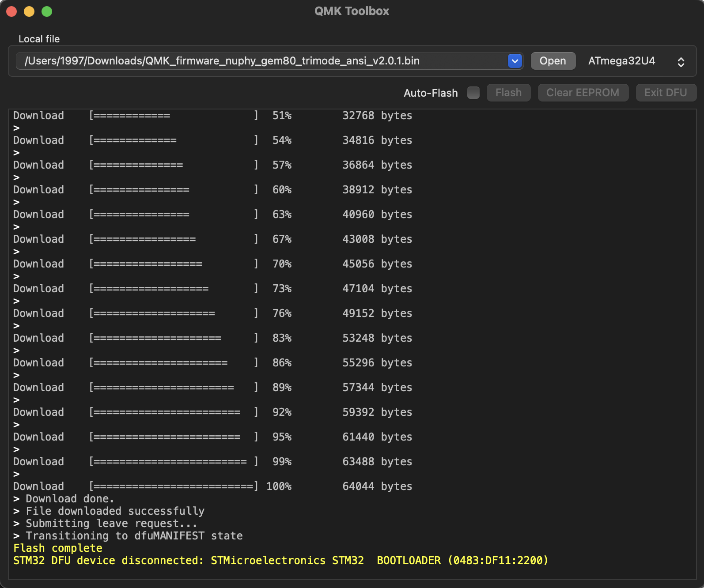Click the 51% download log row
Viewport: 704px width, 588px height.
(213, 116)
